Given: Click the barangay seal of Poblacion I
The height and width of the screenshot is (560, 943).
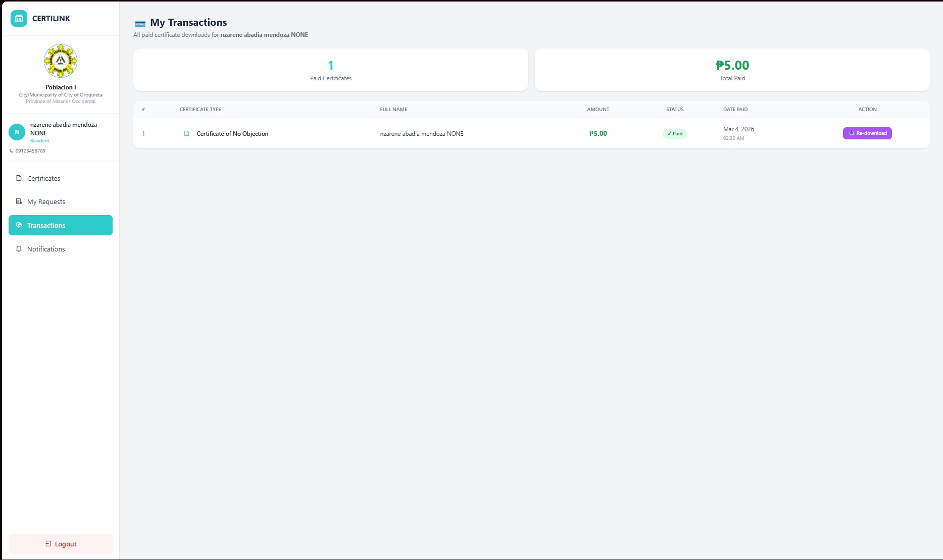Looking at the screenshot, I should (x=60, y=61).
